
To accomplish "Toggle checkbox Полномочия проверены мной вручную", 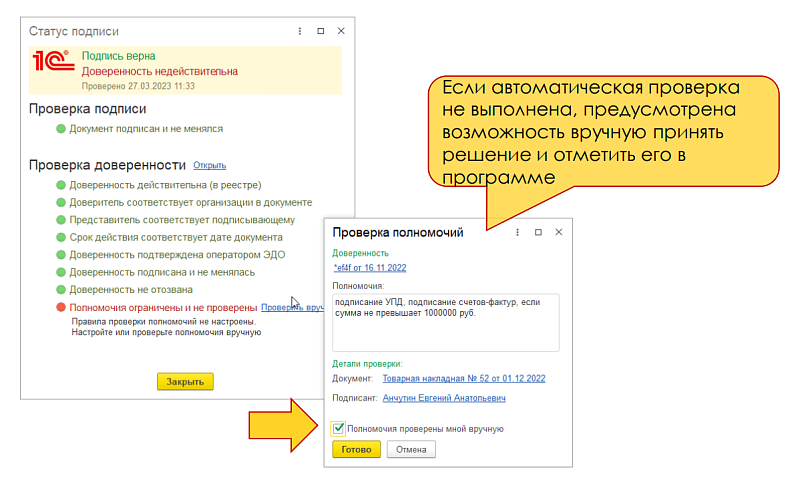I will click(338, 428).
